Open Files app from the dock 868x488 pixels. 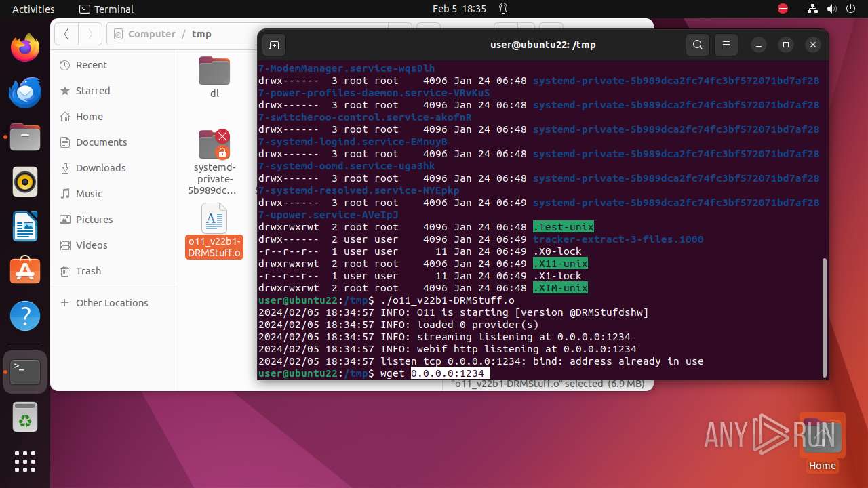tap(25, 138)
